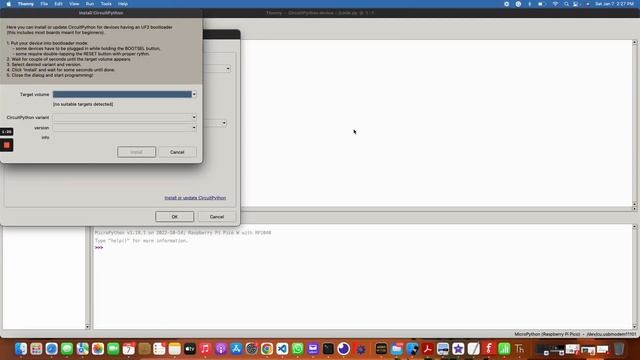Open Photos app in the Dock

click(98, 349)
